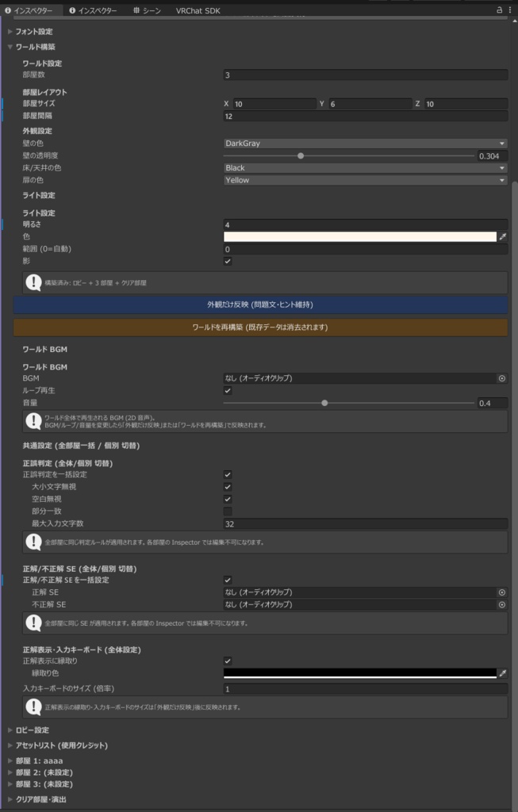
Task: Open the panel kebab options menu
Action: pos(510,10)
